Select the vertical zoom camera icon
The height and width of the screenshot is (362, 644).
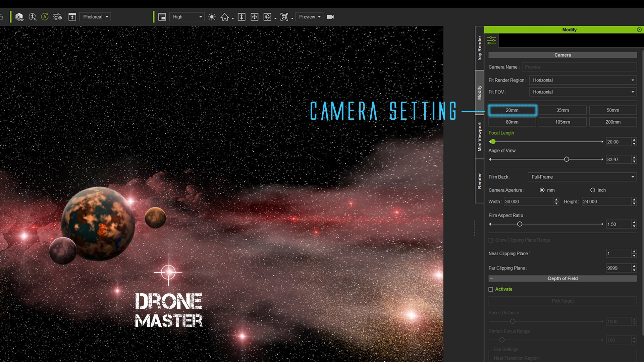pyautogui.click(x=241, y=17)
